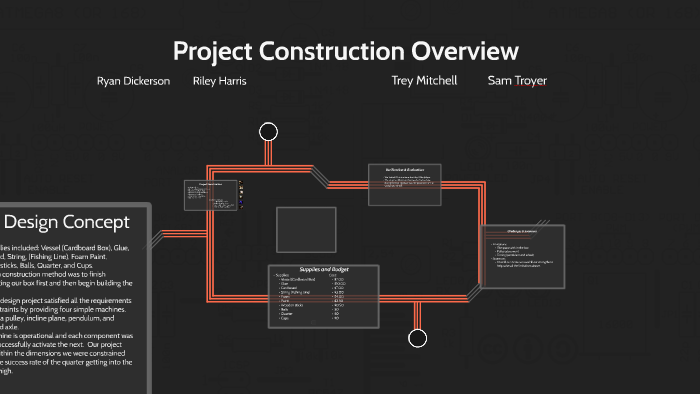
Task: Click the circle node below the circuit
Action: [417, 338]
